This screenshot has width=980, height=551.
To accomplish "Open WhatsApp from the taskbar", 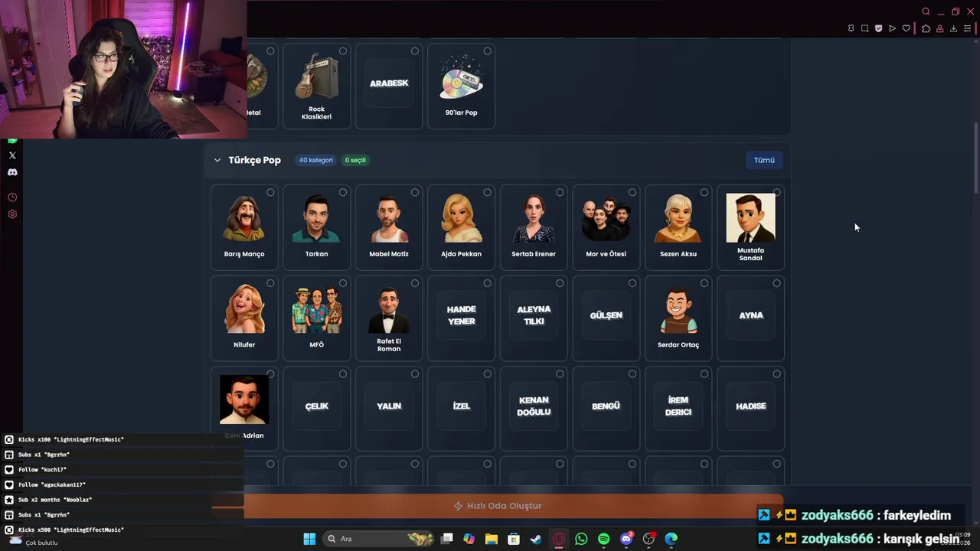I will click(x=581, y=539).
